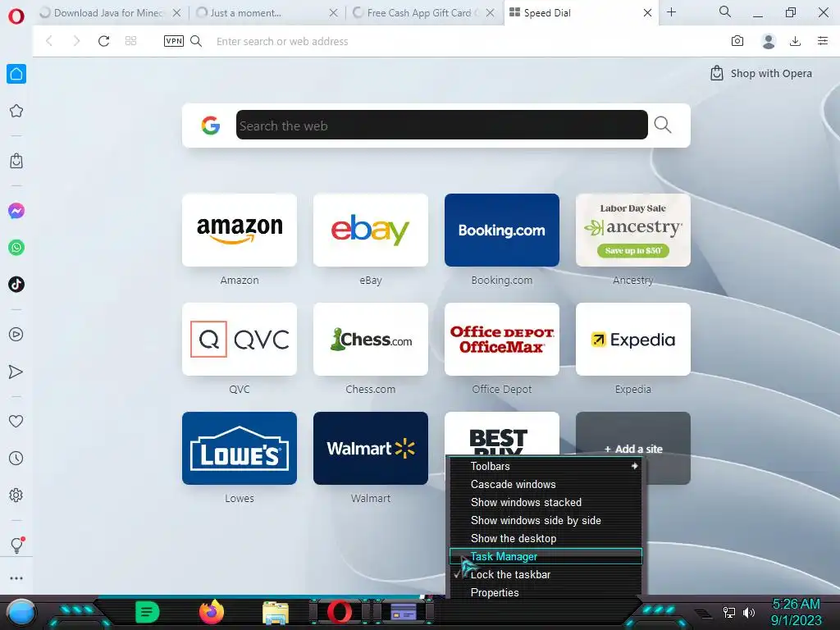This screenshot has height=630, width=840.
Task: Click the volume speaker tray icon
Action: (x=748, y=612)
